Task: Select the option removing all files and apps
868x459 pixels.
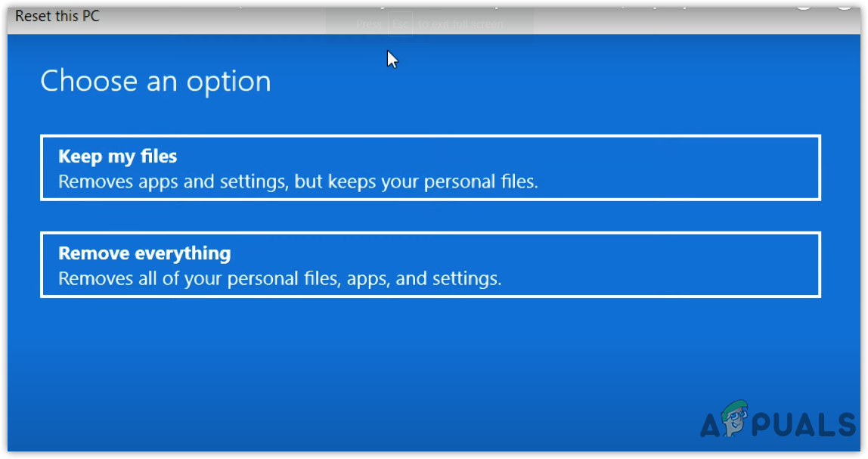Action: point(429,264)
